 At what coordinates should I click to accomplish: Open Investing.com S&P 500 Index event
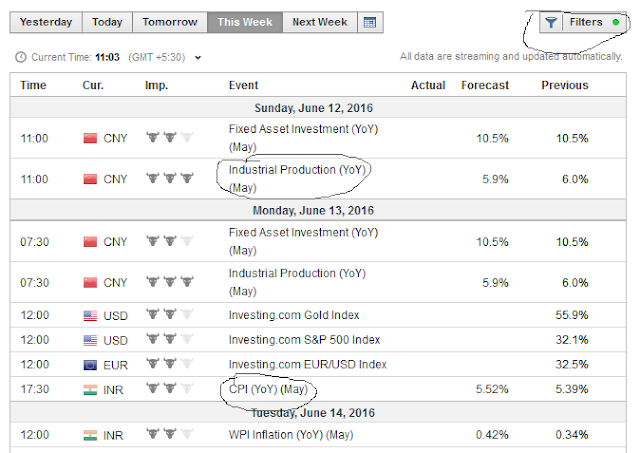click(x=303, y=340)
